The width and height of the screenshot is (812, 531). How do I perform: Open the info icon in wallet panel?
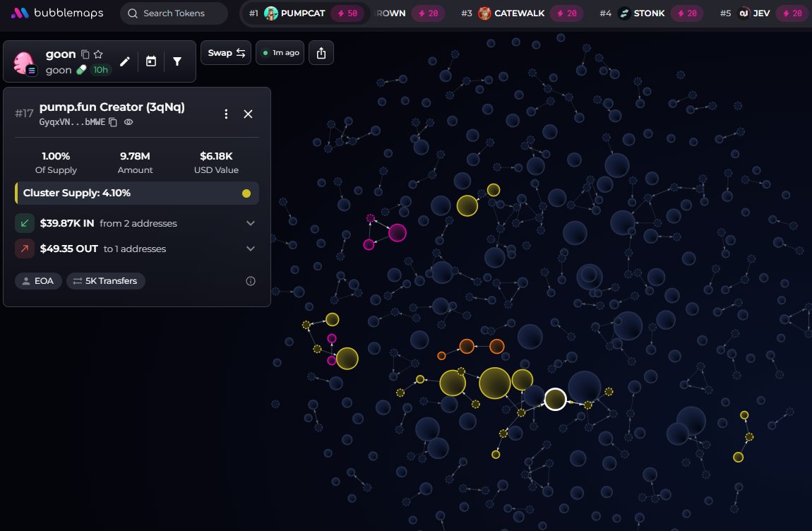[251, 281]
